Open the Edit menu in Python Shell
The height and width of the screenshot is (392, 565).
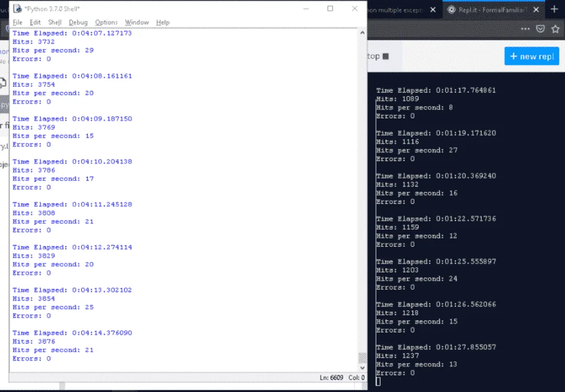click(x=35, y=23)
